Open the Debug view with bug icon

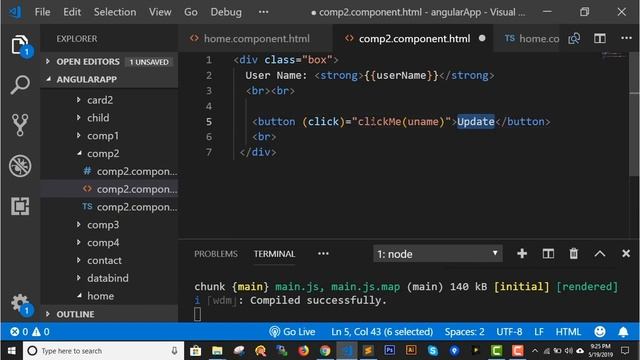click(20, 166)
